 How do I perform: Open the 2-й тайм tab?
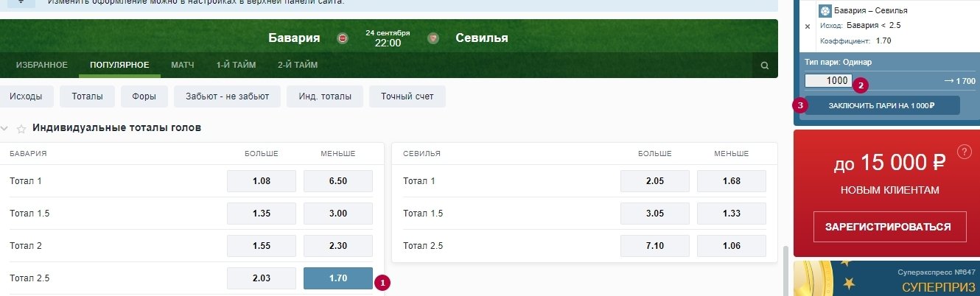click(298, 65)
